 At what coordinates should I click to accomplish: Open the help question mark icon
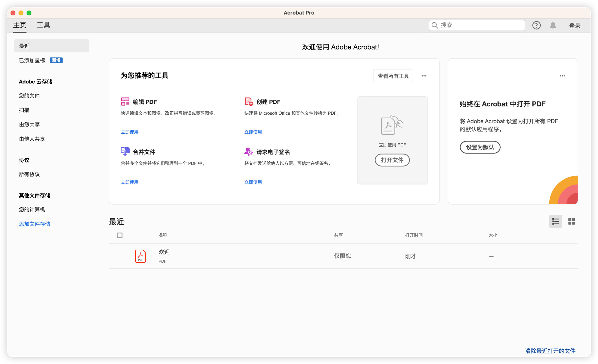pos(536,25)
